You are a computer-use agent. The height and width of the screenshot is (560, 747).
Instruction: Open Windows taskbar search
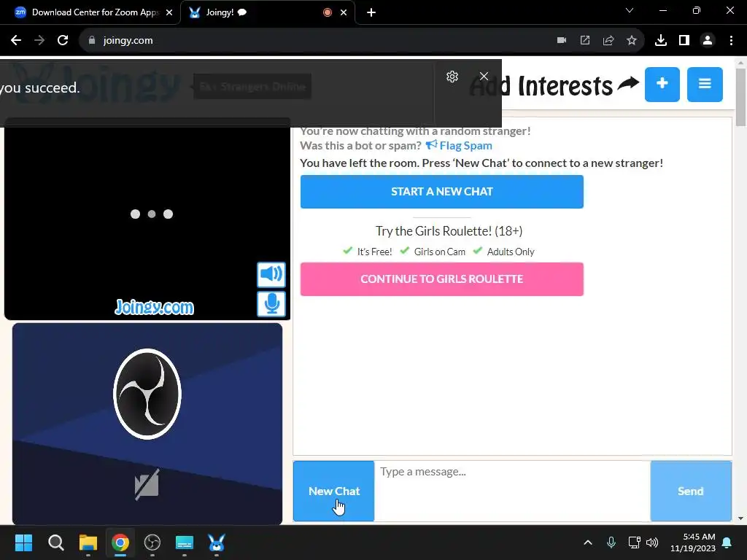(x=55, y=542)
